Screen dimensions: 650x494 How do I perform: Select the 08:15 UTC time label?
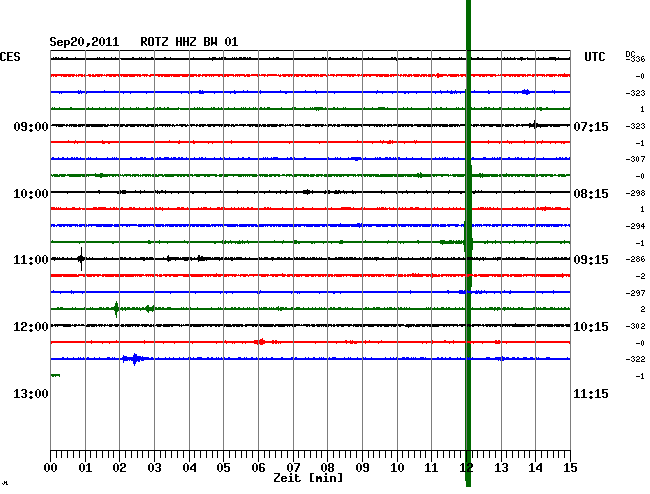coord(591,194)
